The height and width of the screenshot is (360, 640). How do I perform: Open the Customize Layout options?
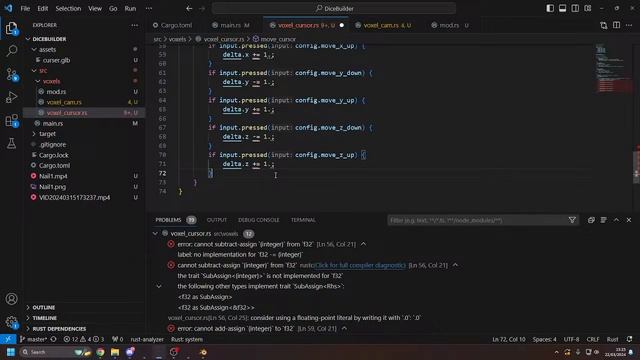[x=588, y=8]
